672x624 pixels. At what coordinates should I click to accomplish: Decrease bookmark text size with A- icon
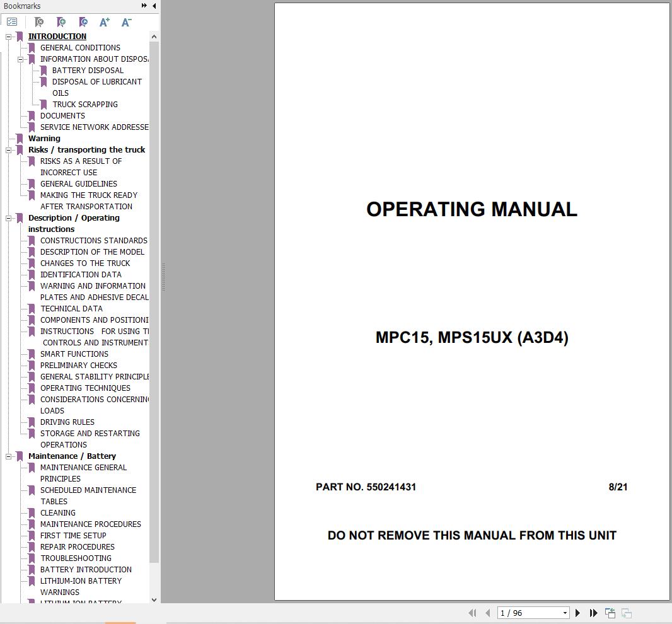[127, 22]
